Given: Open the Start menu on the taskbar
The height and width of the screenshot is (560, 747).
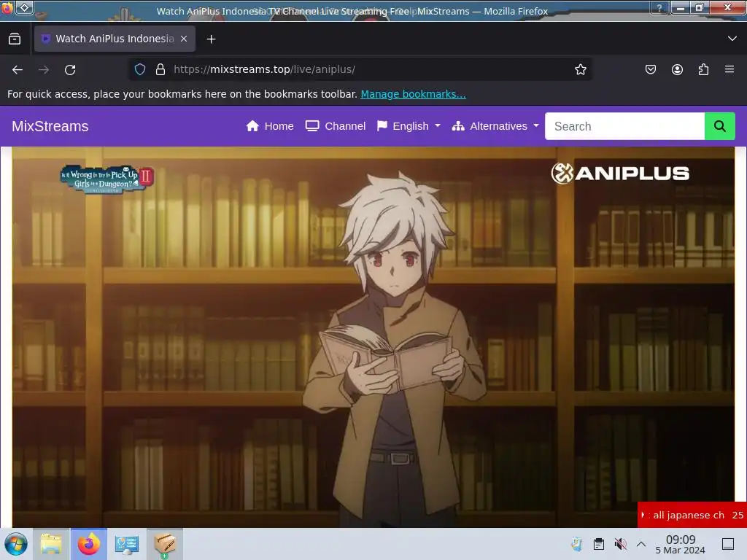Looking at the screenshot, I should (16, 544).
